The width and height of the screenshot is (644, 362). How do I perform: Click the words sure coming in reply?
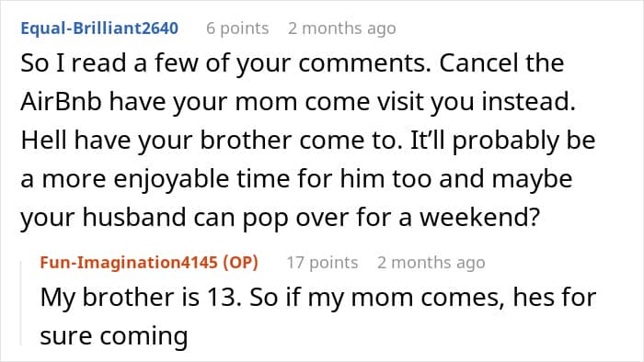click(114, 335)
